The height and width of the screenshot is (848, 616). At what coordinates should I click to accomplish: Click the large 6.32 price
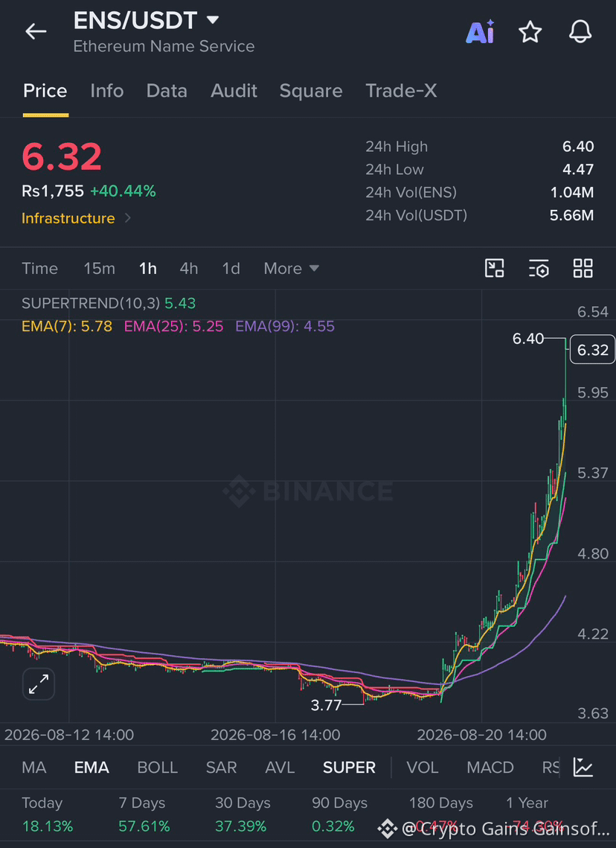point(62,157)
